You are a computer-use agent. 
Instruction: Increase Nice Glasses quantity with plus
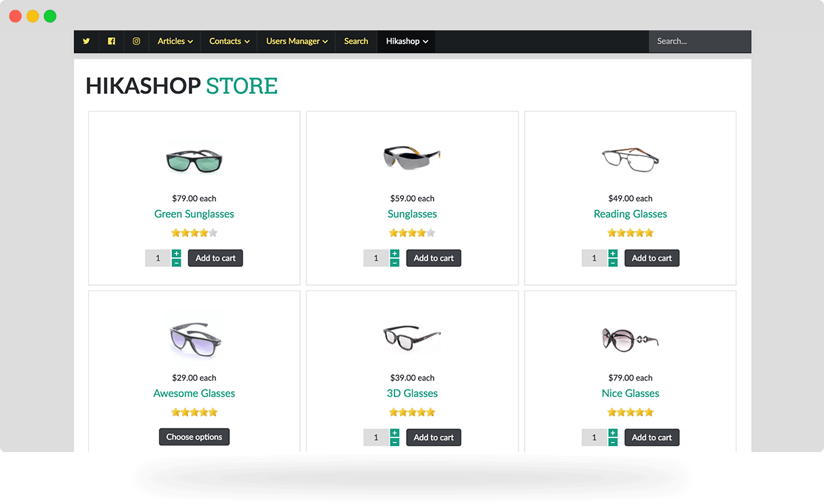tap(613, 433)
